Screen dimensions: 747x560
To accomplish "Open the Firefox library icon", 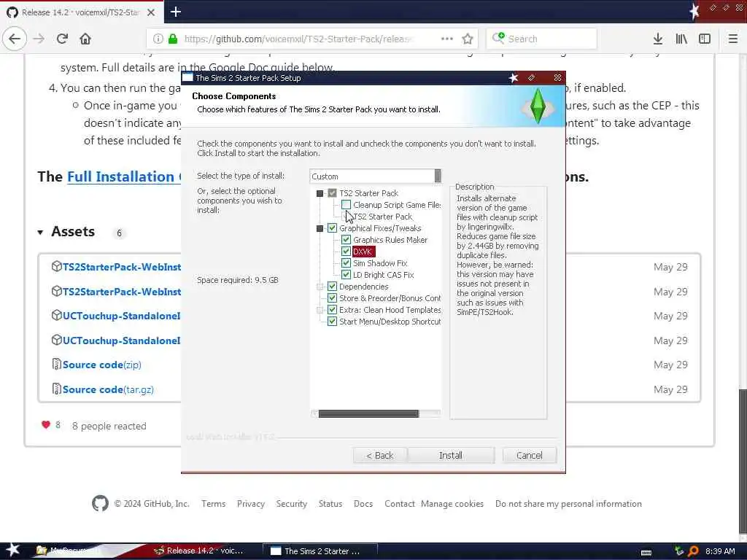I will click(x=681, y=39).
